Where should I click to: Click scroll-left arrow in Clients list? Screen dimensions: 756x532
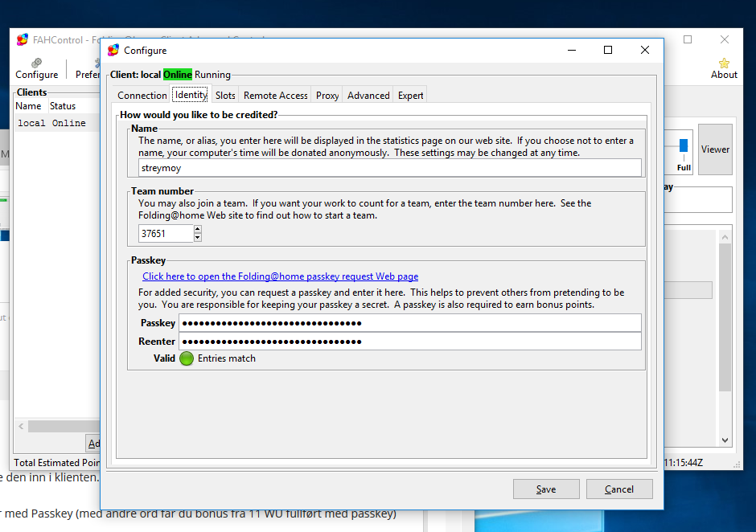coord(21,426)
